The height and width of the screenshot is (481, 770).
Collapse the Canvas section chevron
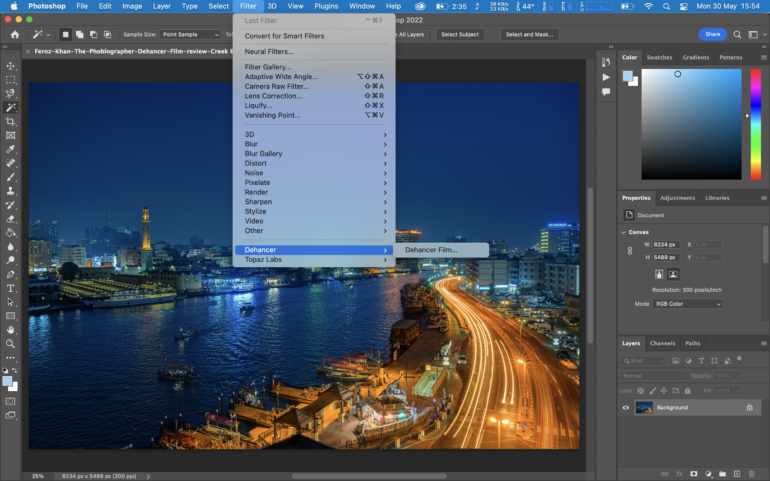click(x=624, y=232)
